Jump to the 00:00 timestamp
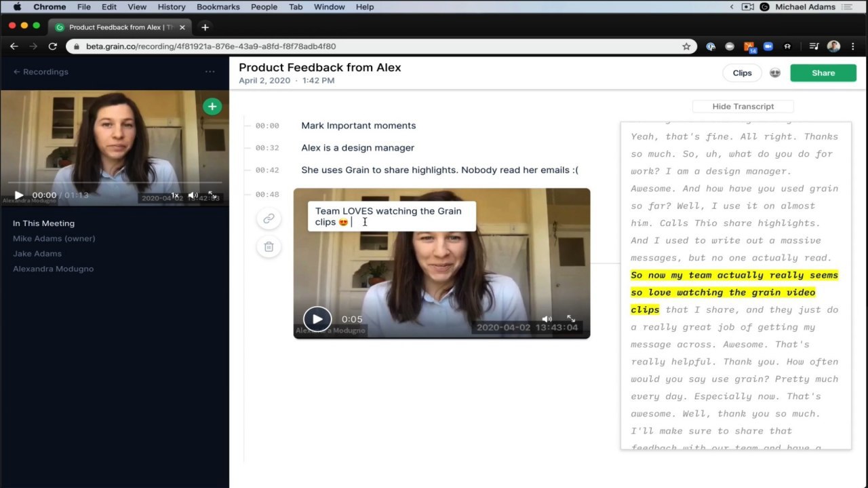The width and height of the screenshot is (868, 488). (267, 126)
